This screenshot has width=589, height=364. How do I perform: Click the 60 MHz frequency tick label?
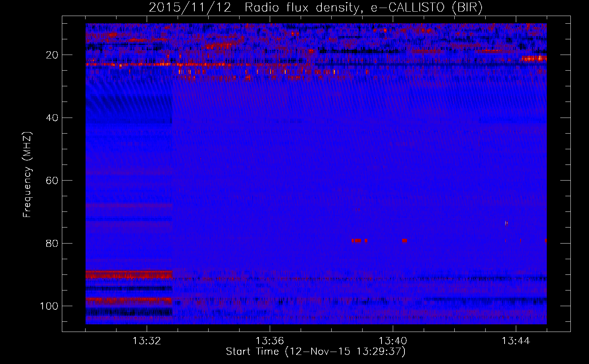pyautogui.click(x=52, y=181)
